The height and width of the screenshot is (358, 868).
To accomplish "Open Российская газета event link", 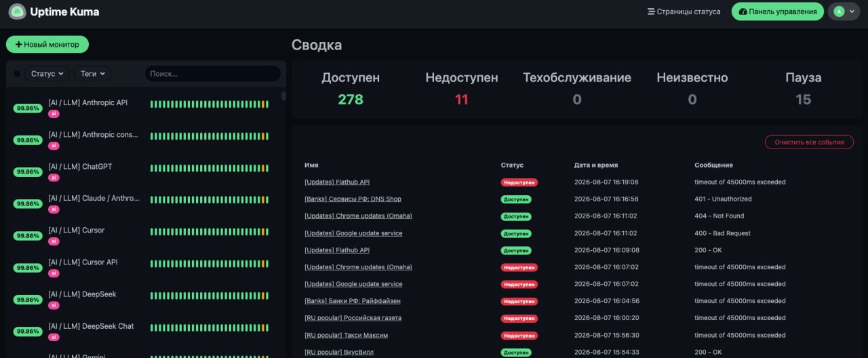I will (x=353, y=318).
